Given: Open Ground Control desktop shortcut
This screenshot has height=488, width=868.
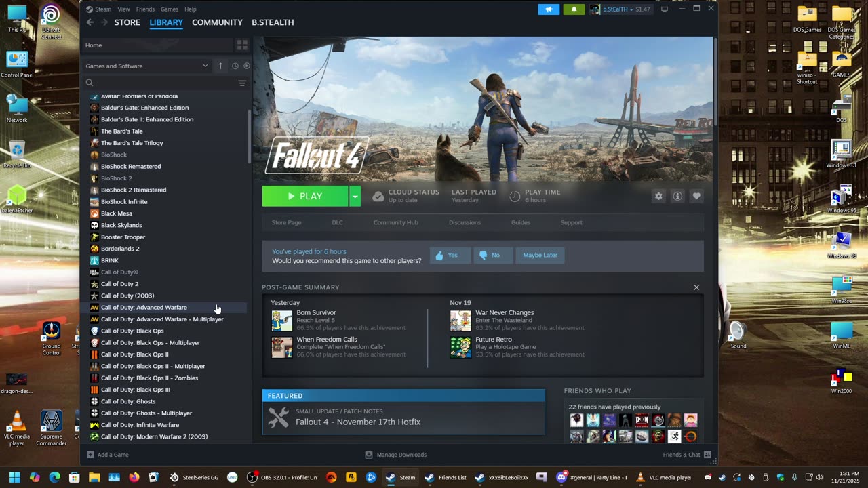Looking at the screenshot, I should tap(52, 338).
